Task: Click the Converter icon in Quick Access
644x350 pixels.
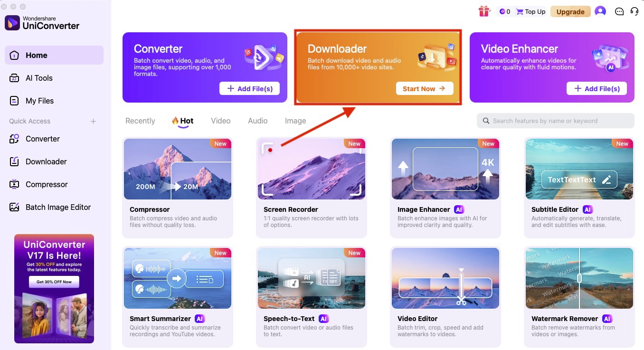Action: pyautogui.click(x=14, y=139)
